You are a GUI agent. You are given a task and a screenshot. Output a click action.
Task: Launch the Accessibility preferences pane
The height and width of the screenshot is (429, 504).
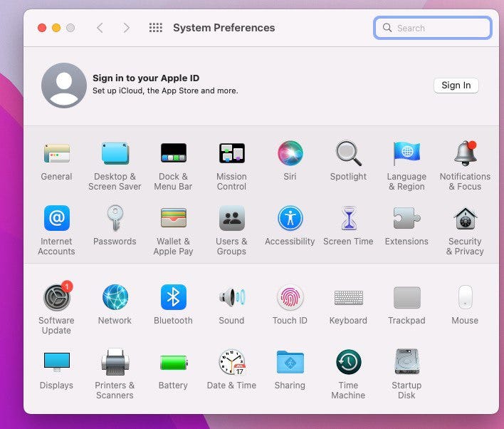tap(290, 218)
